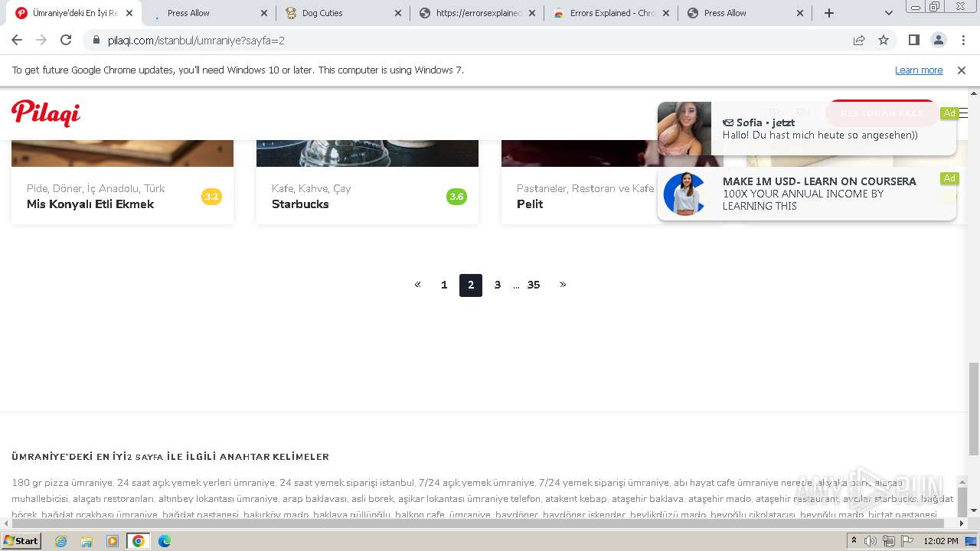
Task: Go to page 3 of results
Action: coord(498,285)
